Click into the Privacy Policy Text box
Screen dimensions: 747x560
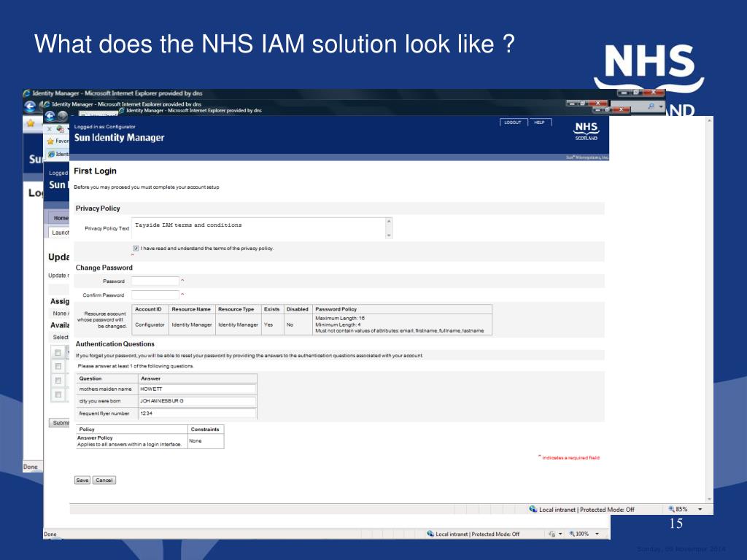coord(259,228)
